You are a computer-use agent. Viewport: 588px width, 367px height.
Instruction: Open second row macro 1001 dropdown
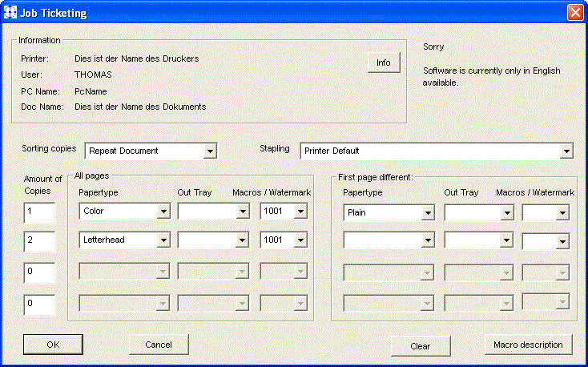click(300, 240)
